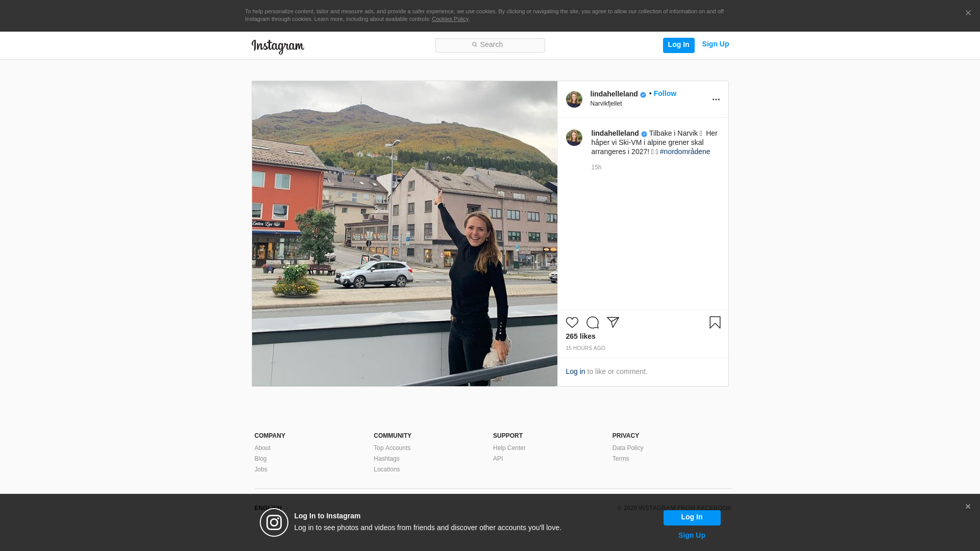Click lindahelleland avatar beside caption

tap(574, 138)
